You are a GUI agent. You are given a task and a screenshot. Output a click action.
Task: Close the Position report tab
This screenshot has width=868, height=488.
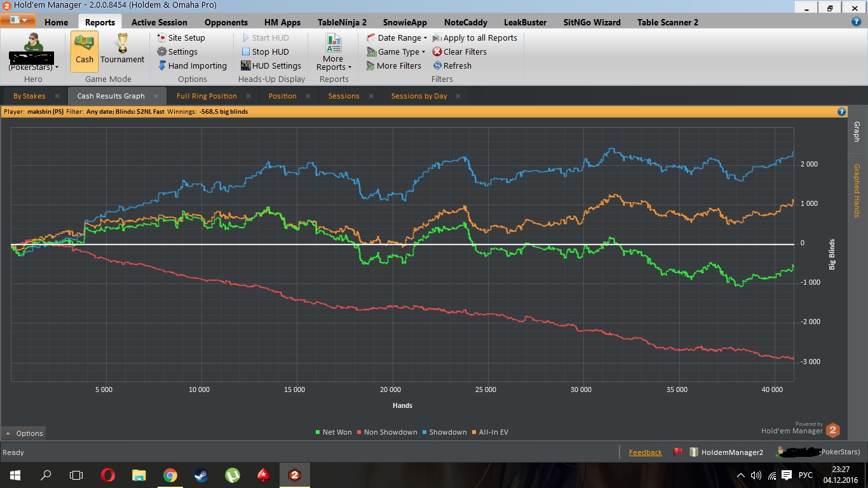308,96
